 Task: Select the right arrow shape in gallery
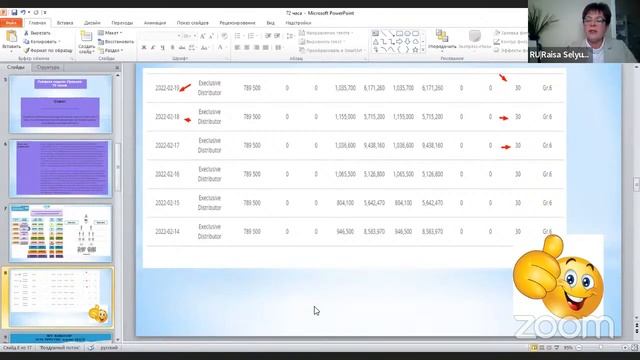pos(399,42)
